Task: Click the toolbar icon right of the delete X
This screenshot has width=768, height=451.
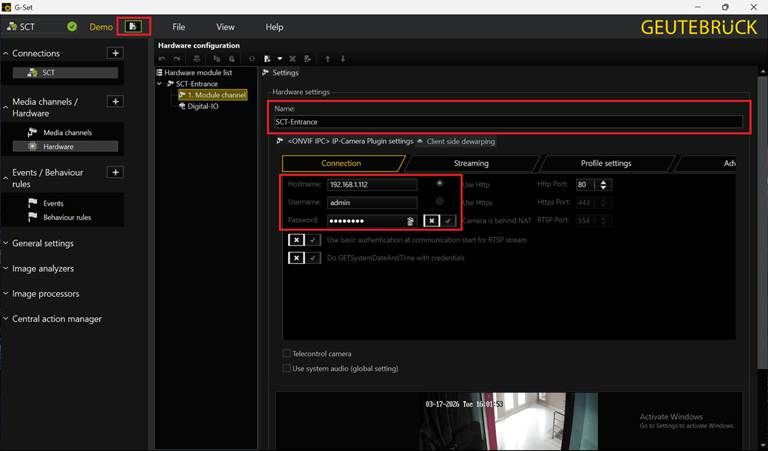Action: click(x=307, y=59)
